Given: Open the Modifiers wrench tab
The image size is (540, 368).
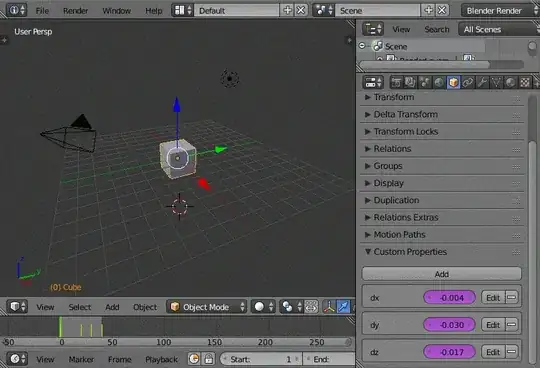Looking at the screenshot, I should pos(482,82).
